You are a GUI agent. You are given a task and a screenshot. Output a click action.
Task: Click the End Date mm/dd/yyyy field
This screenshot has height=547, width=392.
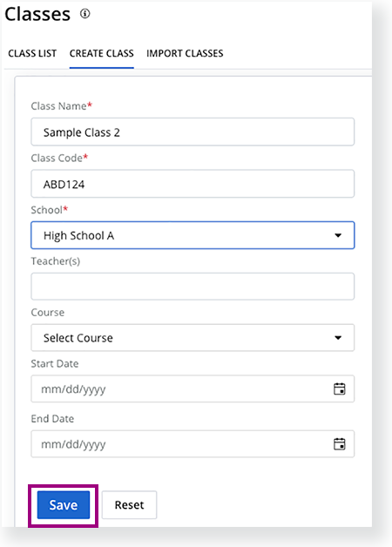(193, 443)
